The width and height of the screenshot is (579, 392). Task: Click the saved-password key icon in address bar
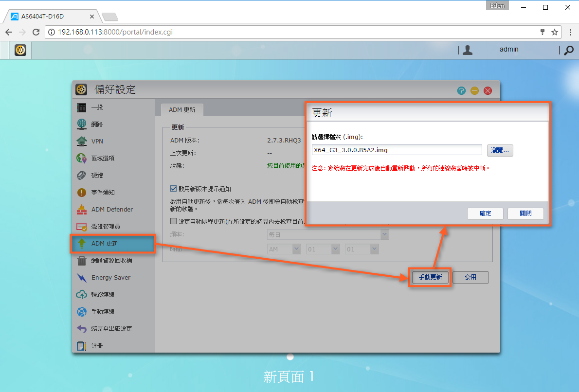pyautogui.click(x=543, y=32)
